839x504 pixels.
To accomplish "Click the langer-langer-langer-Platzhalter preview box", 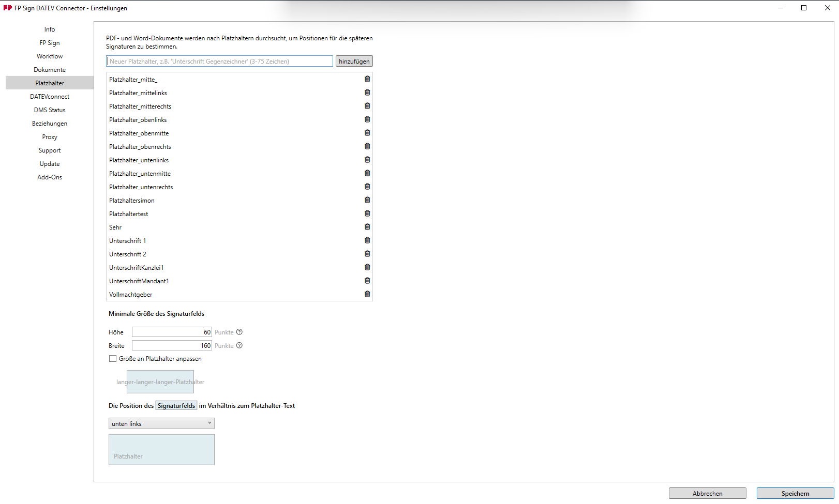I will 160,381.
